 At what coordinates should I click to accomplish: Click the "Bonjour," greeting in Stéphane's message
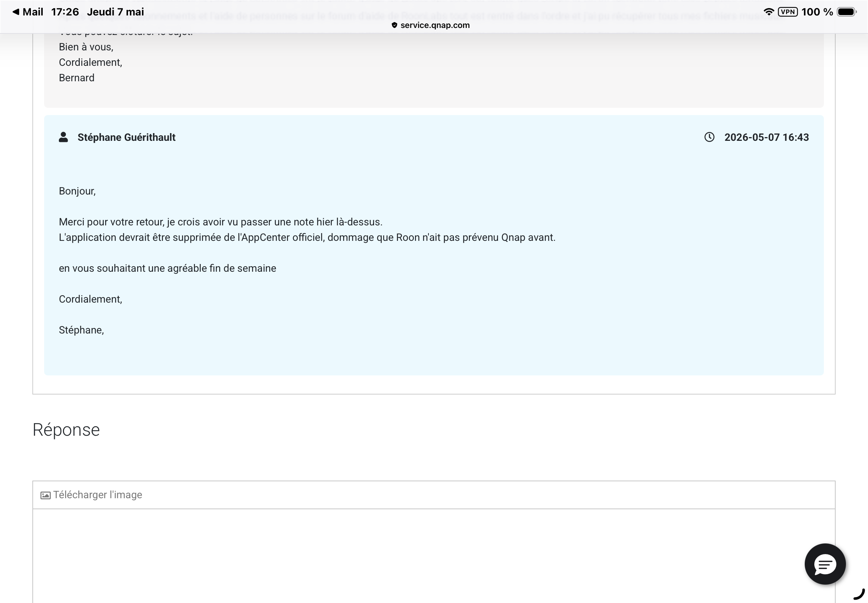[77, 191]
